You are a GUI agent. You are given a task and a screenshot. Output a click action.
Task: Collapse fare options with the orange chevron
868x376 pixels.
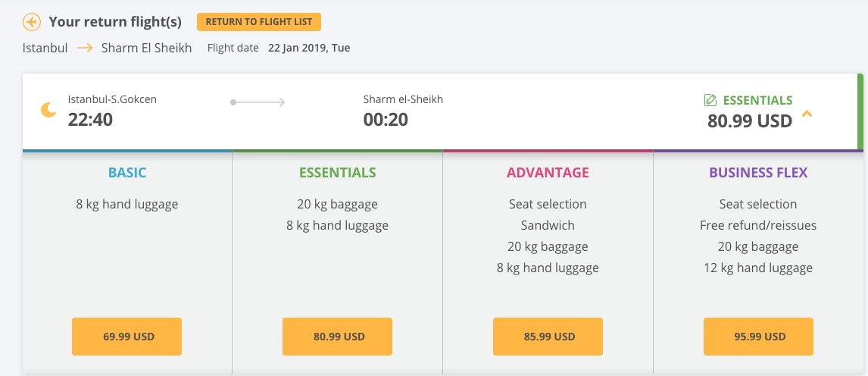pyautogui.click(x=807, y=114)
